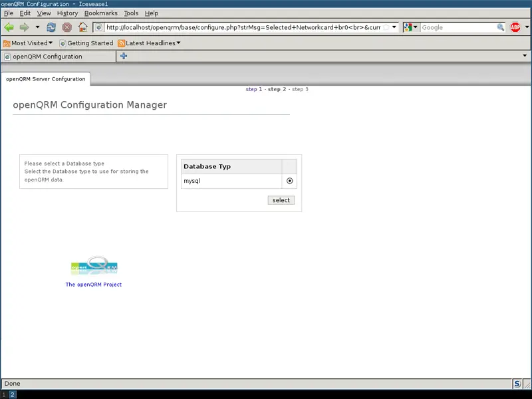532x399 pixels.
Task: Click the step 3 label
Action: click(x=300, y=89)
